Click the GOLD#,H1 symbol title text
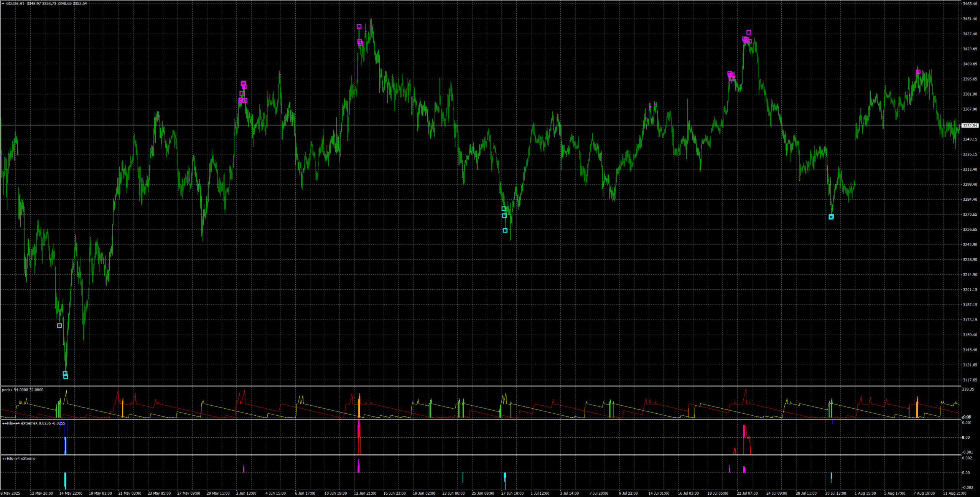The image size is (980, 497). pos(15,3)
